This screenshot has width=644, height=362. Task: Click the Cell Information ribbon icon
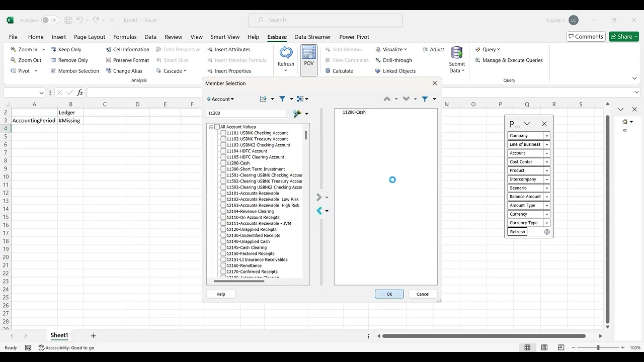click(108, 49)
